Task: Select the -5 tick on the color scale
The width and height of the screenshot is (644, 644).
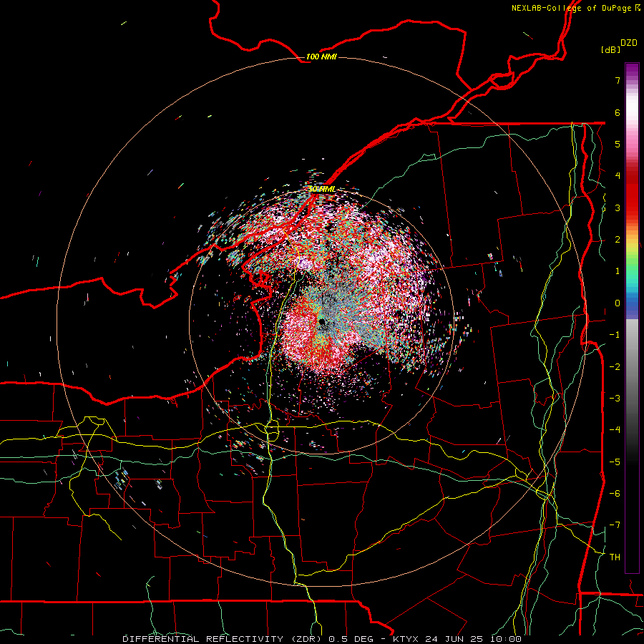Action: (615, 462)
